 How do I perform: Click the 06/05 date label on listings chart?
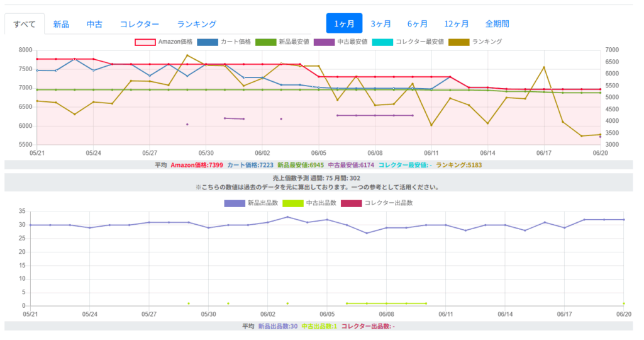327,314
